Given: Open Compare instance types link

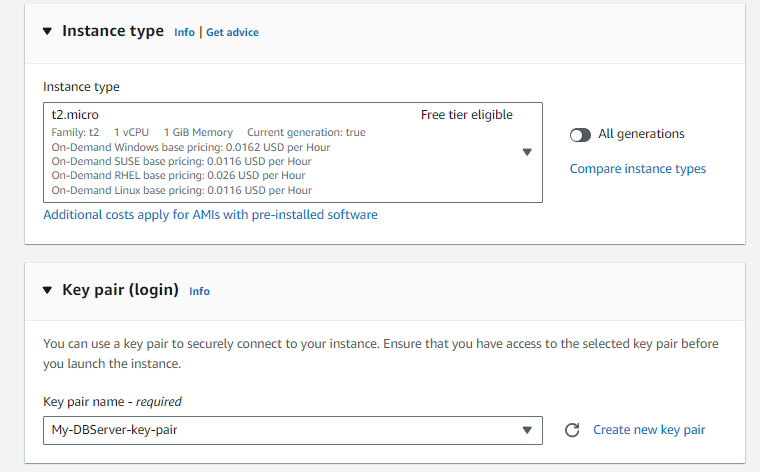Looking at the screenshot, I should coord(637,169).
